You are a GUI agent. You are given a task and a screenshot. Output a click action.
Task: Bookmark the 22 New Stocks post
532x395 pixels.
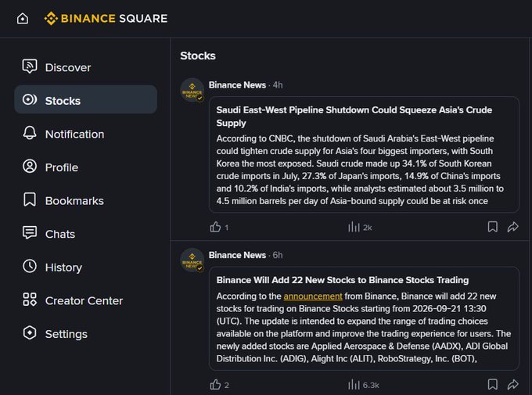pos(493,385)
